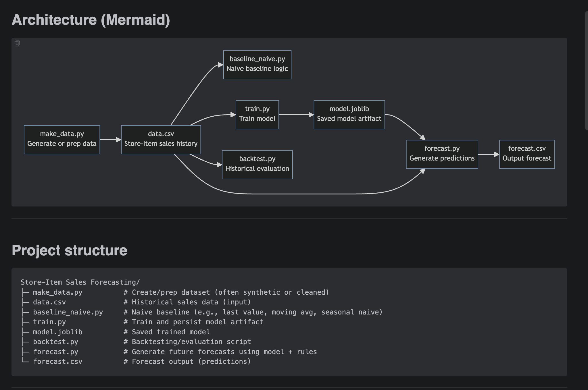This screenshot has width=588, height=390.
Task: Select the forecast.py Generate predictions node
Action: 442,154
